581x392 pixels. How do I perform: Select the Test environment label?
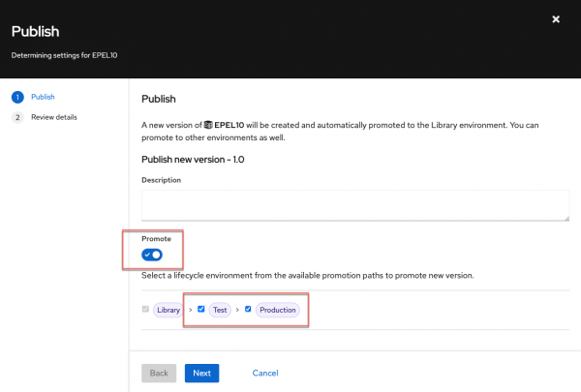pyautogui.click(x=220, y=310)
